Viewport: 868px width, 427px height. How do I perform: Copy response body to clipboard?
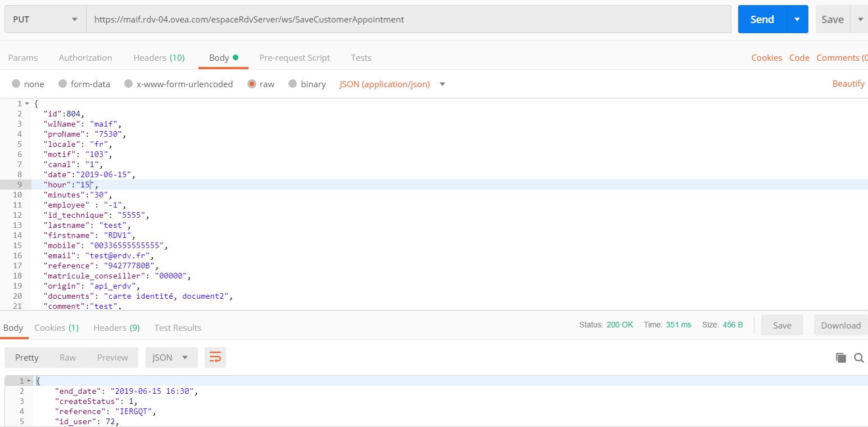point(841,358)
